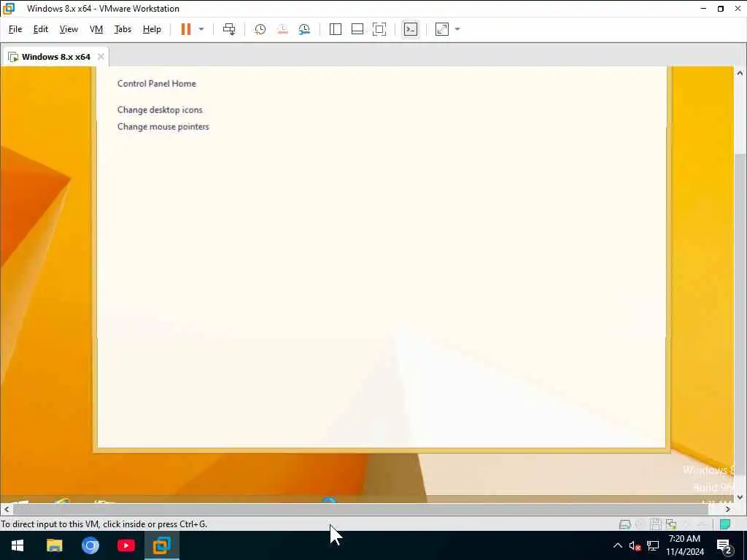Take a snapshot of this virtual machine
747x560 pixels.
click(260, 29)
